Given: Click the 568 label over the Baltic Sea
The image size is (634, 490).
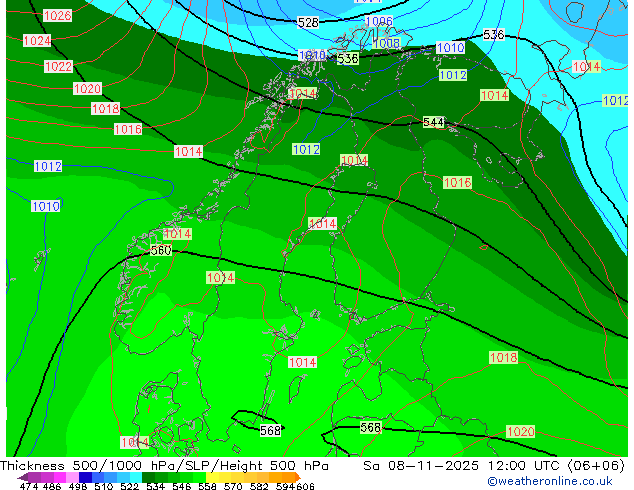Looking at the screenshot, I should [270, 431].
